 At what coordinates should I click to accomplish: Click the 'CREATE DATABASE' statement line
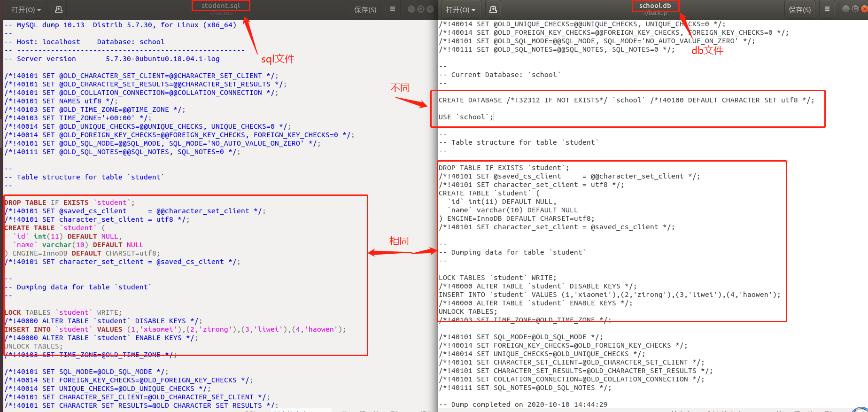coord(627,100)
